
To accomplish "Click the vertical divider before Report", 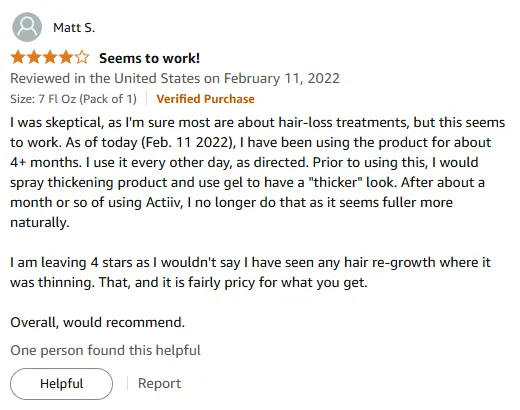I will 127,383.
